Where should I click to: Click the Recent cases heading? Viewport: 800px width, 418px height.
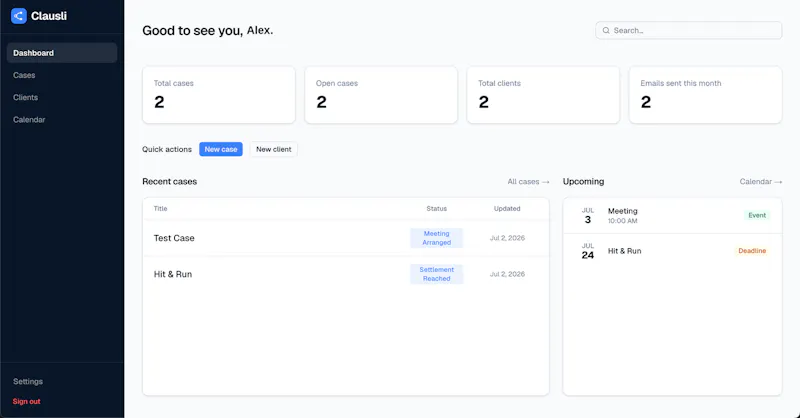pyautogui.click(x=169, y=182)
